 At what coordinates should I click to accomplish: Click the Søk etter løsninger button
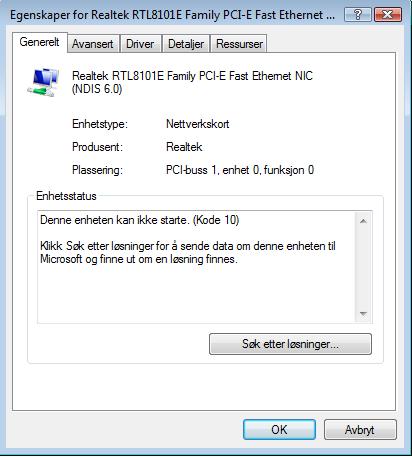[x=290, y=344]
